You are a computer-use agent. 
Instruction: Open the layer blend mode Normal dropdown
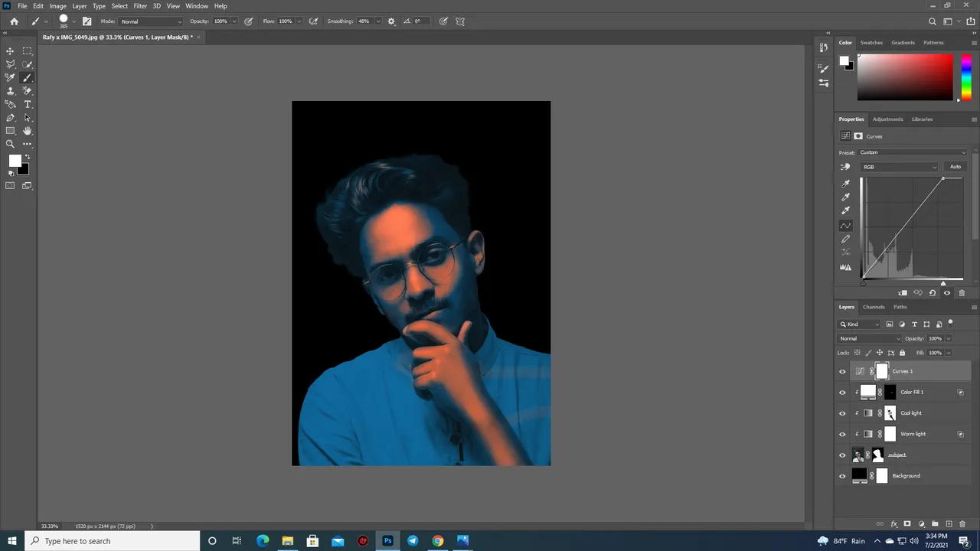(870, 338)
